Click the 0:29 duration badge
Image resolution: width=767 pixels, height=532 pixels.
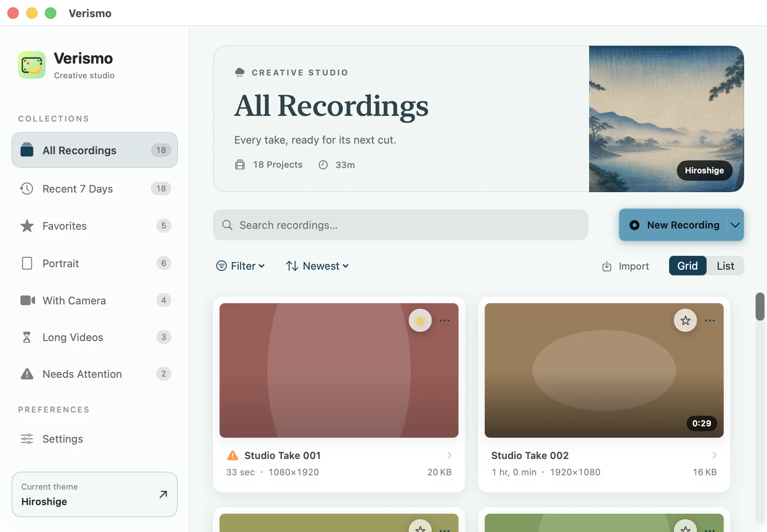pos(702,423)
